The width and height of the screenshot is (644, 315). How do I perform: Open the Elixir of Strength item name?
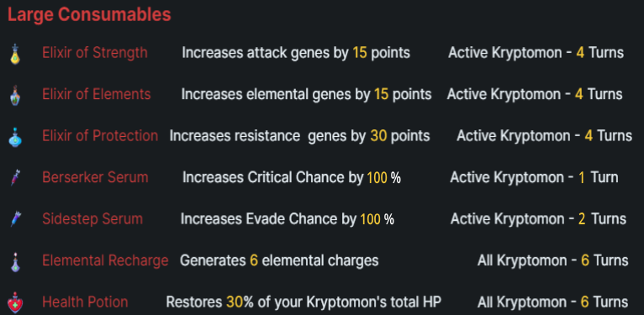point(95,53)
